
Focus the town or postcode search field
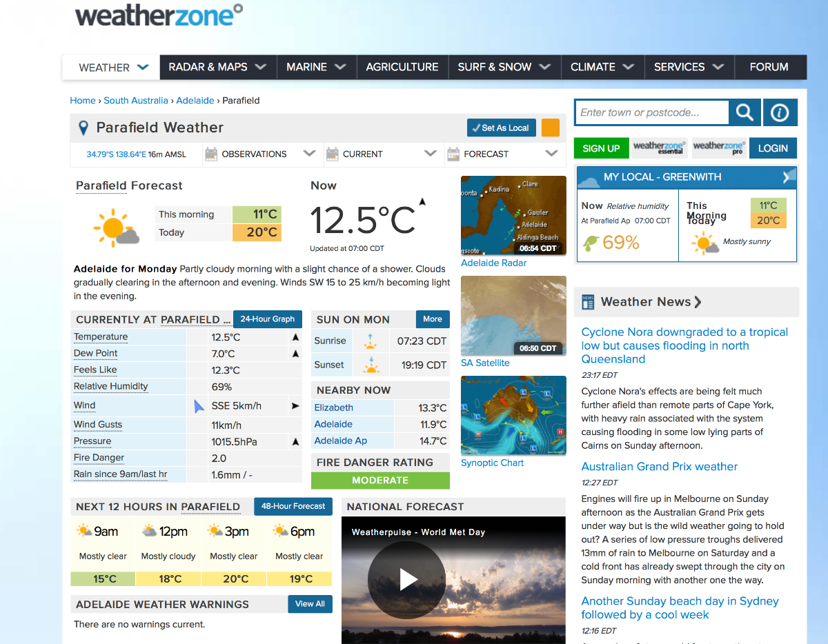pos(651,112)
